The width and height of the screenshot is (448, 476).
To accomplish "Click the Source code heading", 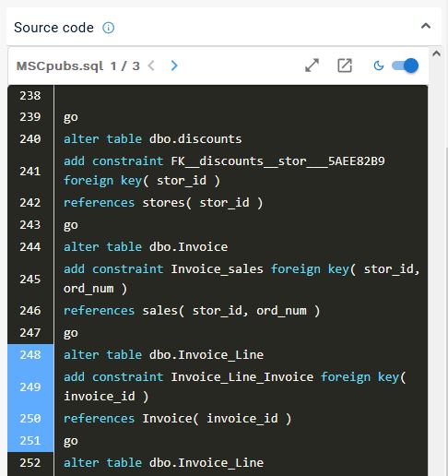I will click(x=53, y=28).
